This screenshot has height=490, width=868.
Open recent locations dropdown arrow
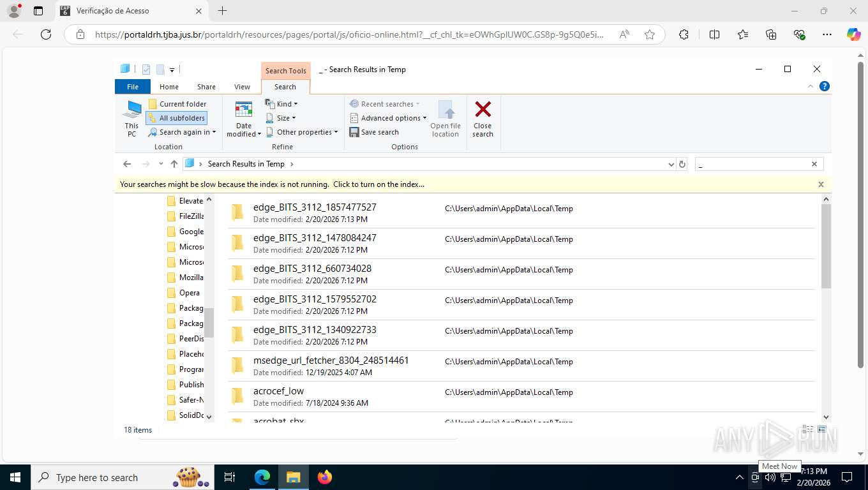coord(160,164)
